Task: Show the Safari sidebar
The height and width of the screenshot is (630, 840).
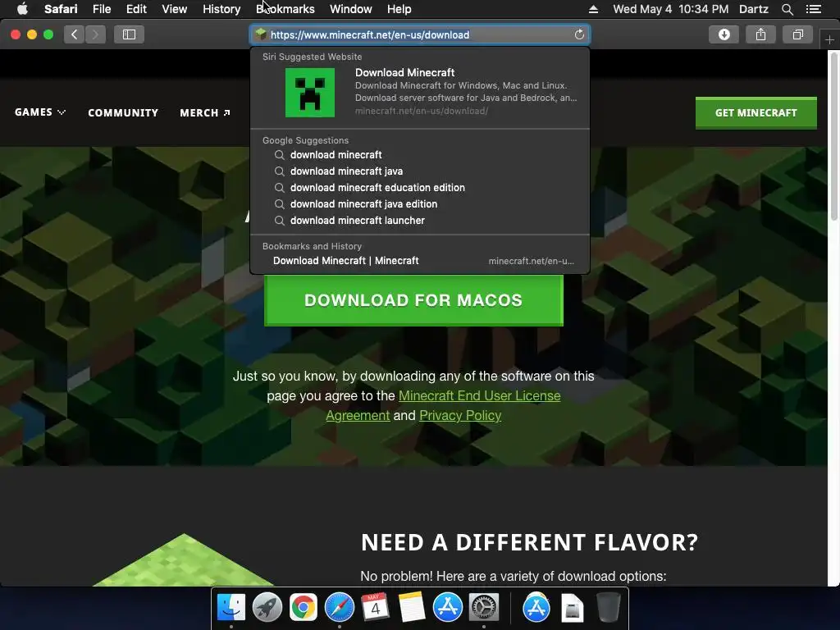Action: tap(129, 34)
